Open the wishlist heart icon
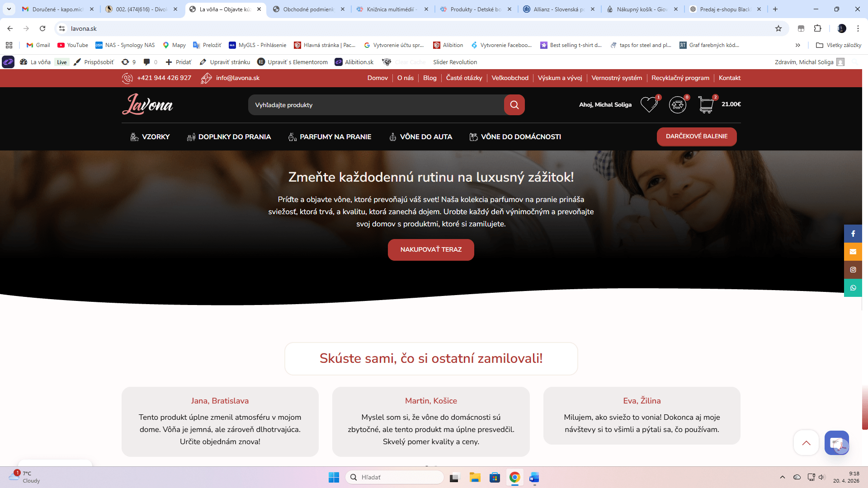The width and height of the screenshot is (868, 488). pos(649,105)
